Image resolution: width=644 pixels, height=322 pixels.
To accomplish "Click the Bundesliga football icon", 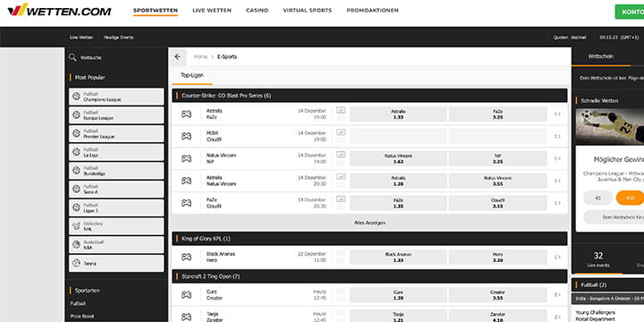I will click(x=76, y=171).
